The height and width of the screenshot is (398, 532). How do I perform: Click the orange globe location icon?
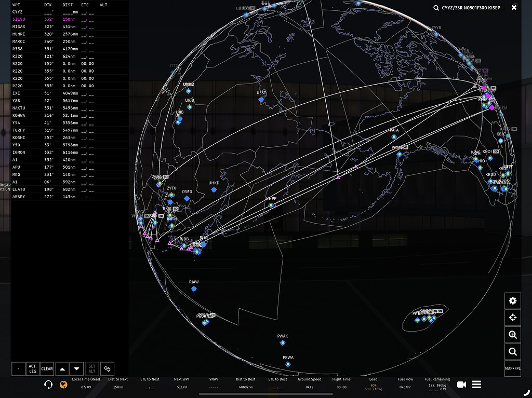coord(64,386)
